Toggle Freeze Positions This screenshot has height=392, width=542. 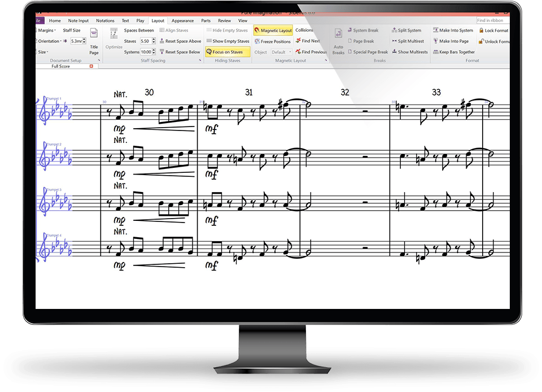pos(273,41)
